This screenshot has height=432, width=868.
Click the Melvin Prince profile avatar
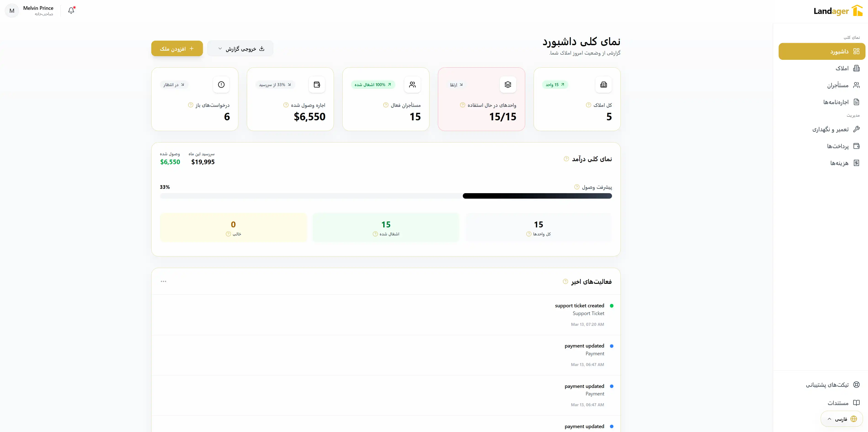12,11
